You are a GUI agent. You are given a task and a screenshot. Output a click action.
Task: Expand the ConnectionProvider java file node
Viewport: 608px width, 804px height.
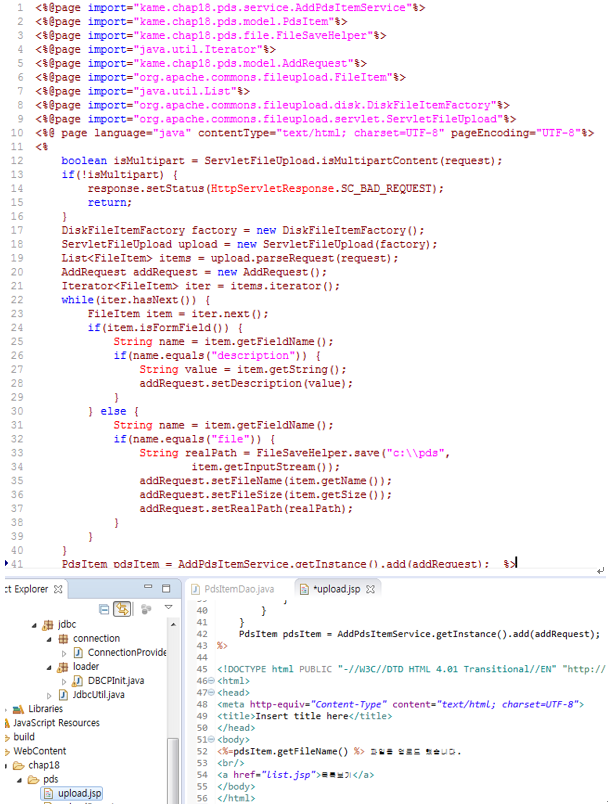[64, 653]
